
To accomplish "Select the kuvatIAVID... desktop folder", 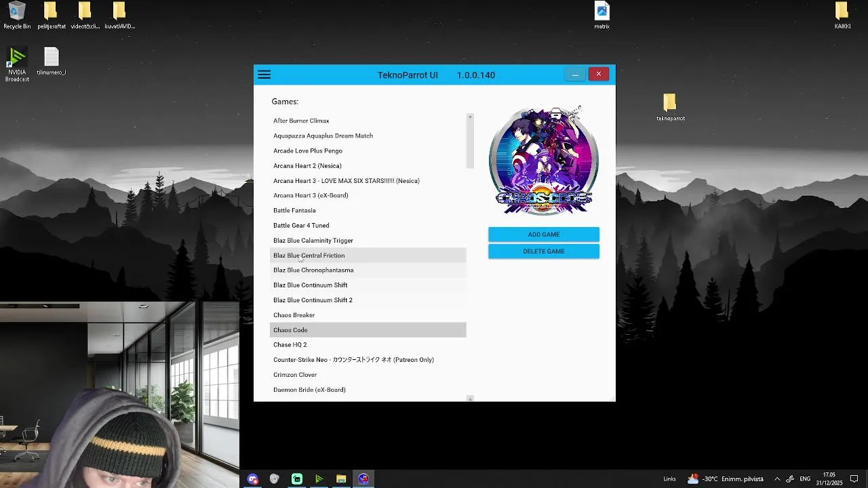I will (119, 16).
